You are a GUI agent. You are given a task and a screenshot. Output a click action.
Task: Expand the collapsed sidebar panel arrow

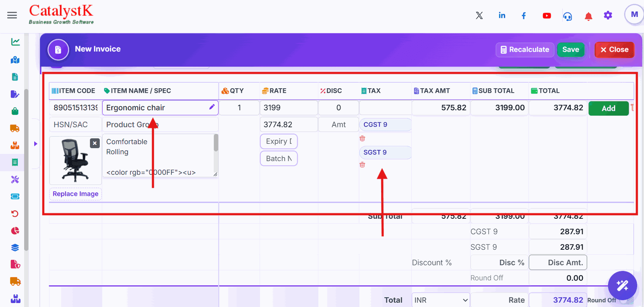coord(35,144)
